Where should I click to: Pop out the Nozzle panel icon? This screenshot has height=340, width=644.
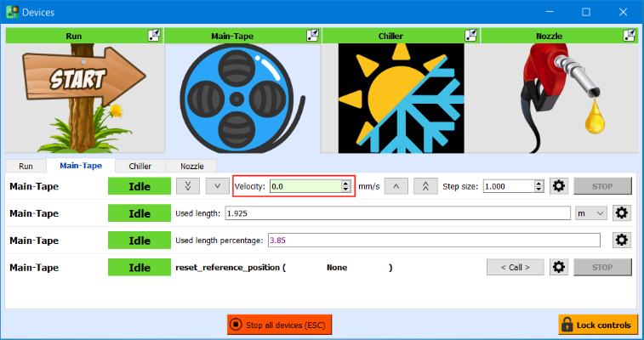pyautogui.click(x=630, y=36)
